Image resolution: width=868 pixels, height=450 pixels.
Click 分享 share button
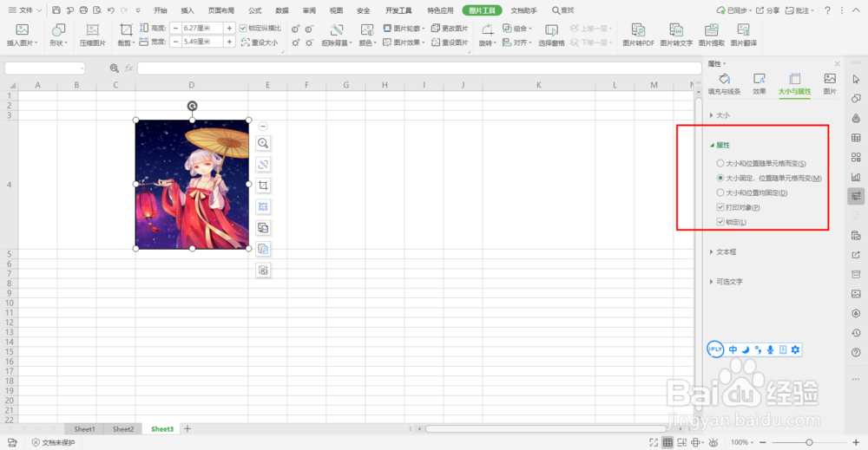click(x=768, y=10)
